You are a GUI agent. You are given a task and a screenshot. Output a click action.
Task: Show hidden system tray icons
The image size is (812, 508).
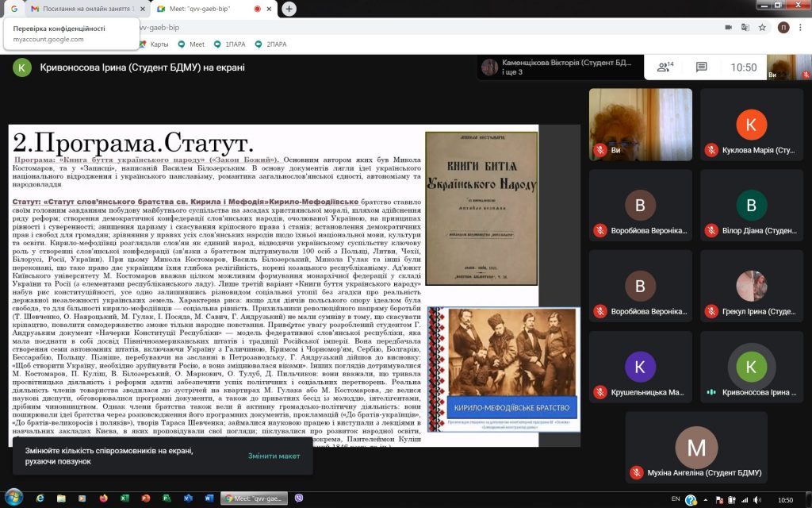tap(707, 499)
